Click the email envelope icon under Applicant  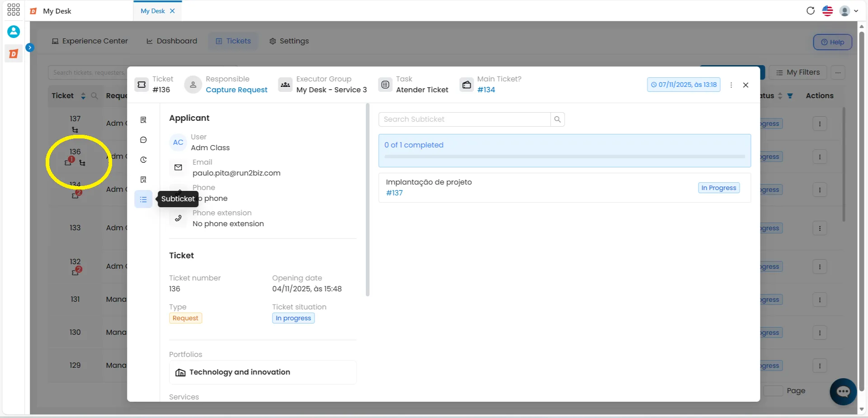click(x=178, y=167)
